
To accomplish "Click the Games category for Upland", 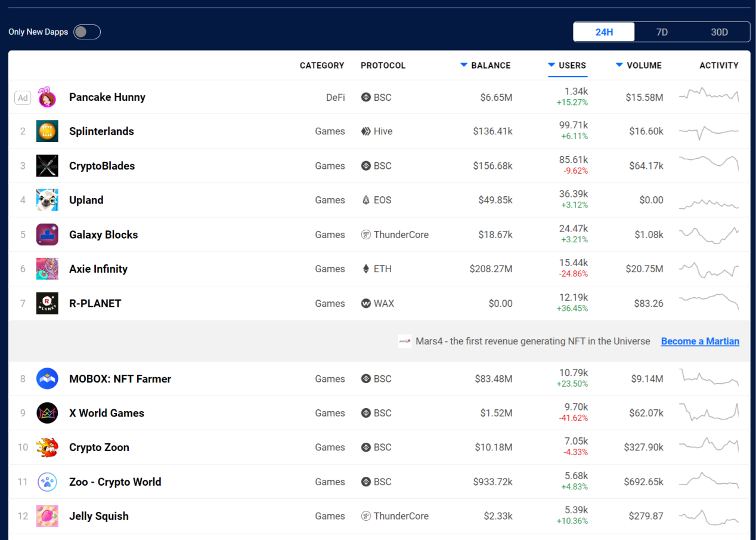I will [330, 200].
